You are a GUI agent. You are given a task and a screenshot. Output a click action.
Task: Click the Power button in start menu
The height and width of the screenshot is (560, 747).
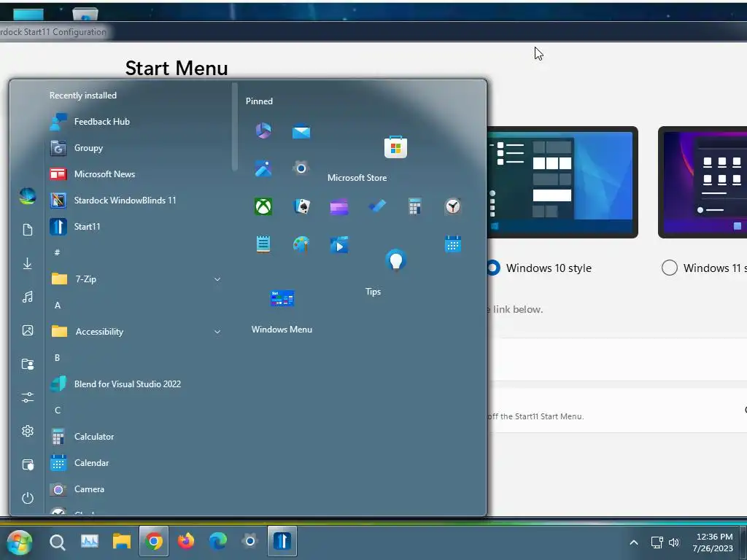pos(28,498)
